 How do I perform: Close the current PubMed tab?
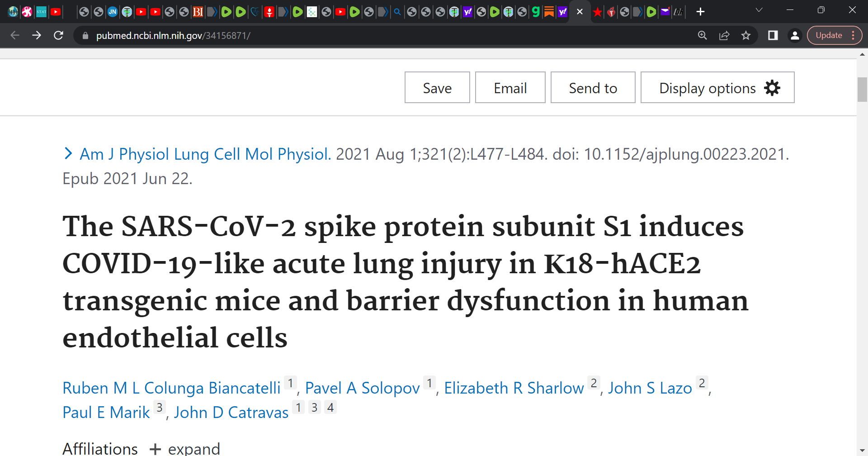[x=580, y=12]
